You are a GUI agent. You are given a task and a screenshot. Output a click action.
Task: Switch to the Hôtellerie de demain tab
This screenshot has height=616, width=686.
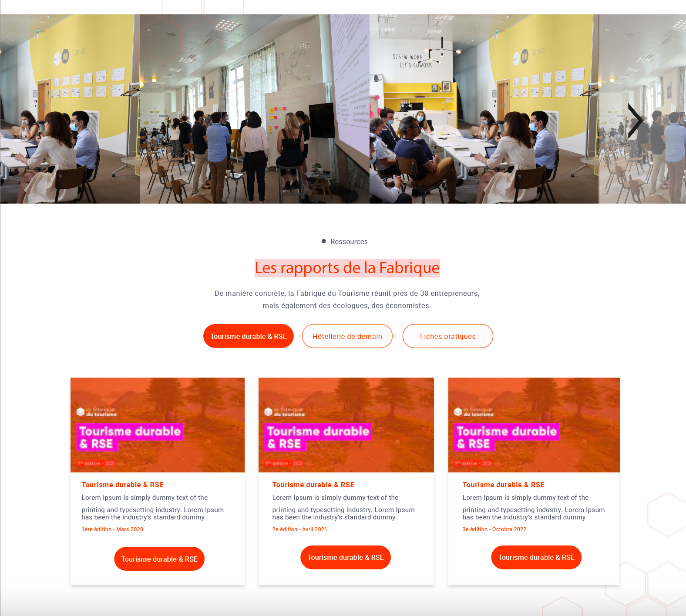[x=347, y=336]
